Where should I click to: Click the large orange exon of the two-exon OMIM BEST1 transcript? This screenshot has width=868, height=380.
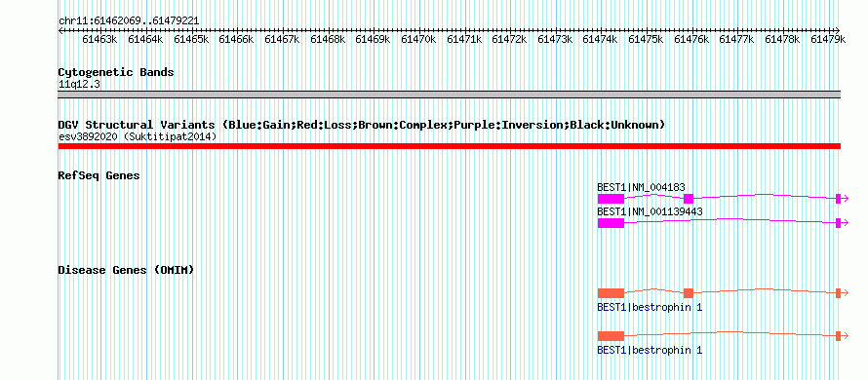pyautogui.click(x=611, y=336)
